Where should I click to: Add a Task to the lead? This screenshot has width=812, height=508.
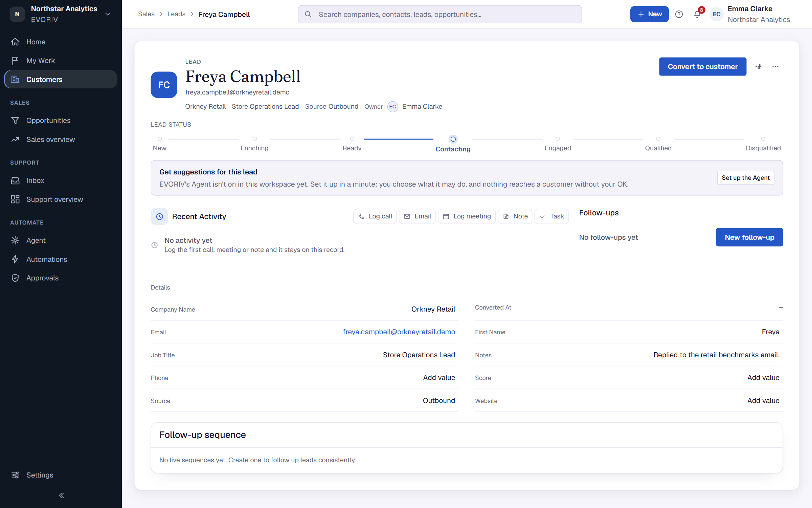click(551, 216)
